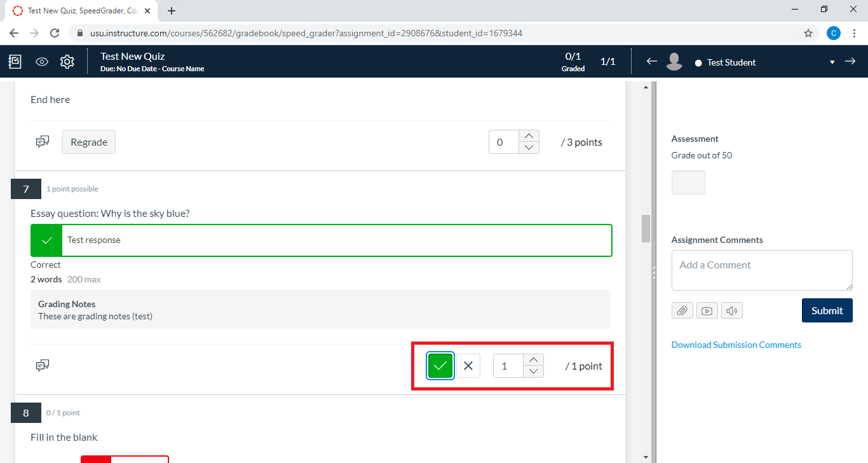
Task: Click the Add a Comment text box
Action: click(761, 270)
